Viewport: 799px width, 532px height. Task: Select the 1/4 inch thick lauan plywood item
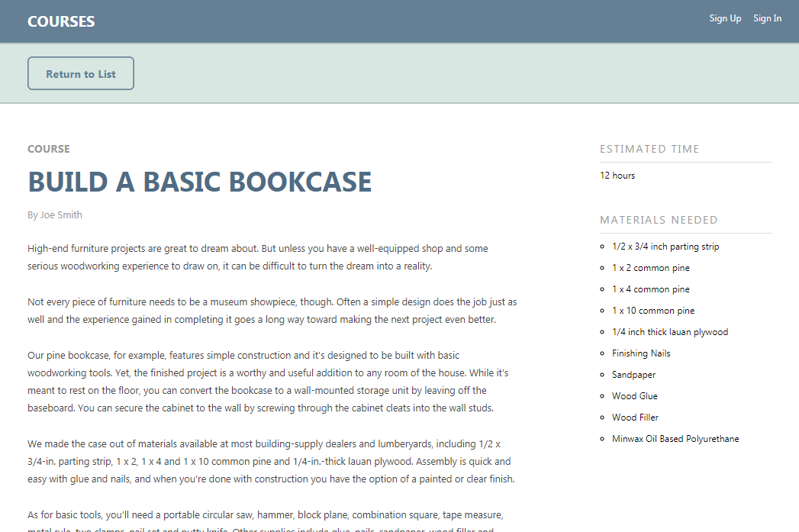(x=670, y=332)
